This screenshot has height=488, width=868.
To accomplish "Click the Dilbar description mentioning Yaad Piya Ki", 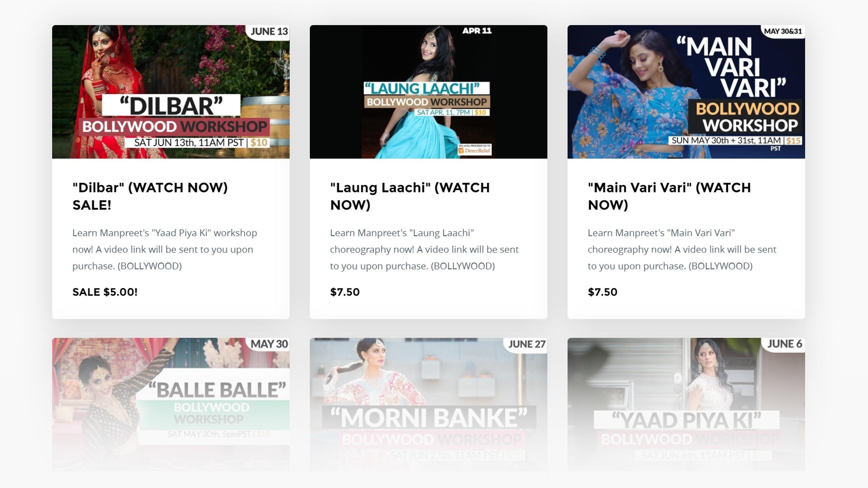I will (x=164, y=249).
